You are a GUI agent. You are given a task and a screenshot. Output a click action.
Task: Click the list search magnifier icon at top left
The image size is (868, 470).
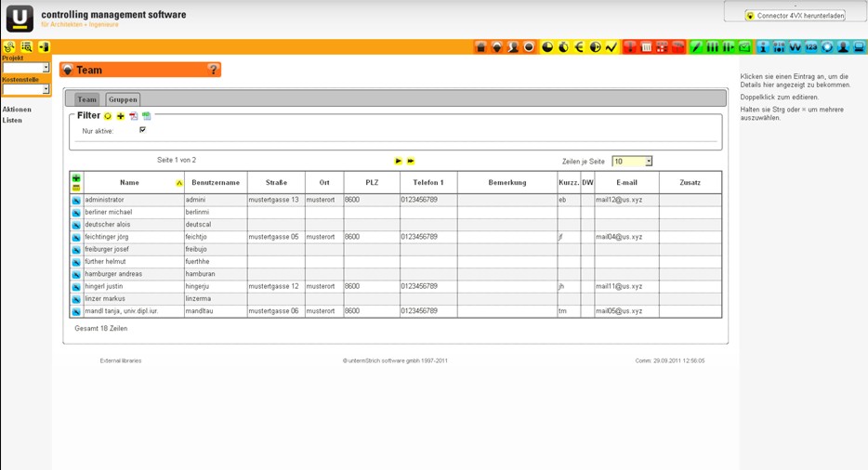point(26,47)
